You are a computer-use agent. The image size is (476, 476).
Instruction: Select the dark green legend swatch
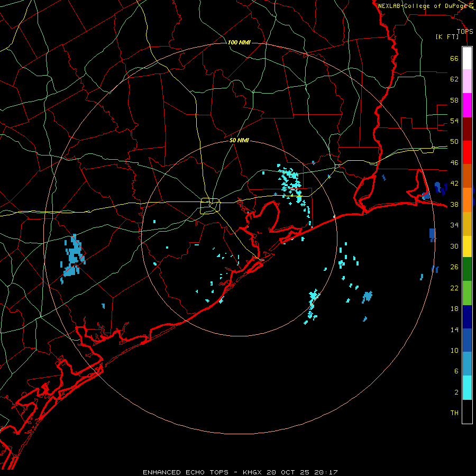tap(467, 269)
